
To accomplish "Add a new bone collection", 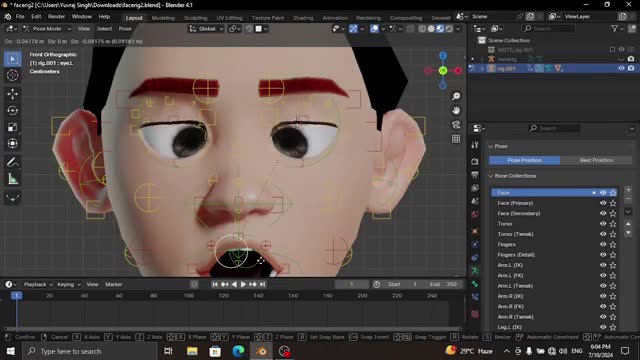I will [x=628, y=190].
